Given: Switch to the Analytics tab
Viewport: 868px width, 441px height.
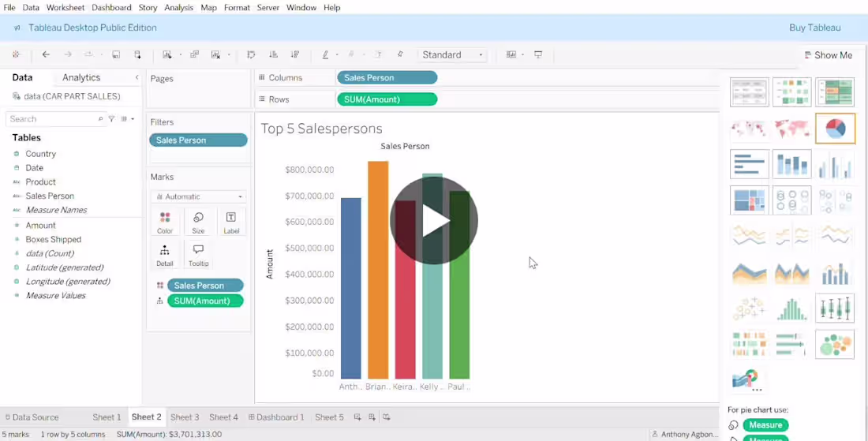Looking at the screenshot, I should [x=81, y=77].
